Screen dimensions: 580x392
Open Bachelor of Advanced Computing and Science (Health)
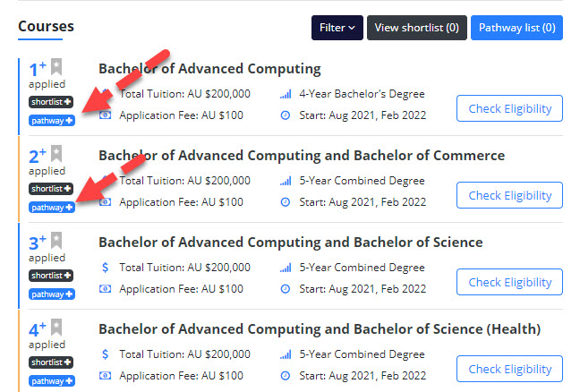[x=320, y=329]
